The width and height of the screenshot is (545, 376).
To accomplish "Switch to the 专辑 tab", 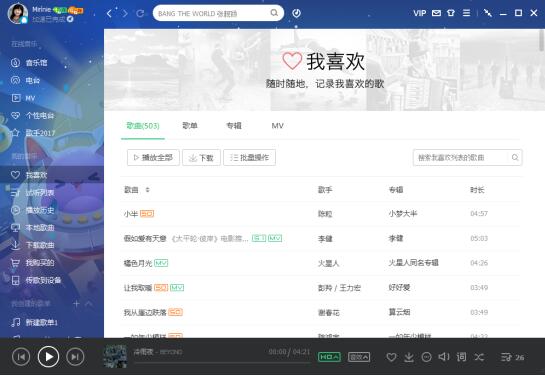I will (x=234, y=126).
